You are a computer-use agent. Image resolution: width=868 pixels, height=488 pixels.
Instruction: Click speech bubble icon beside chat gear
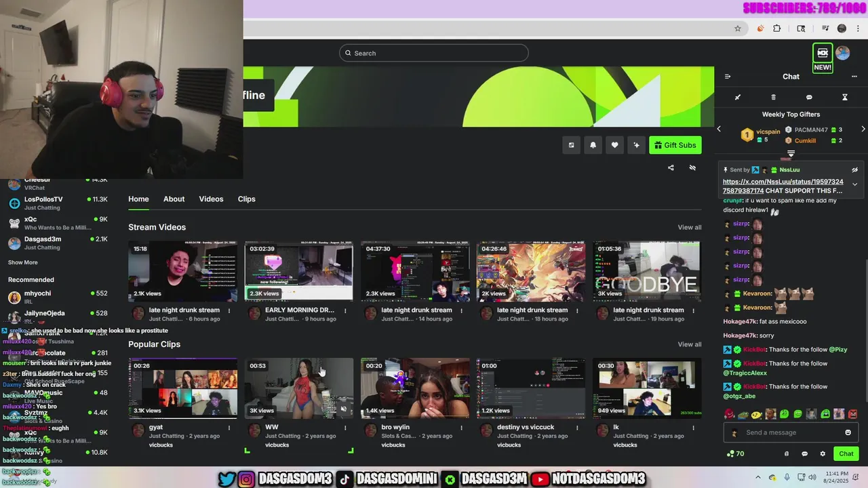coord(804,454)
